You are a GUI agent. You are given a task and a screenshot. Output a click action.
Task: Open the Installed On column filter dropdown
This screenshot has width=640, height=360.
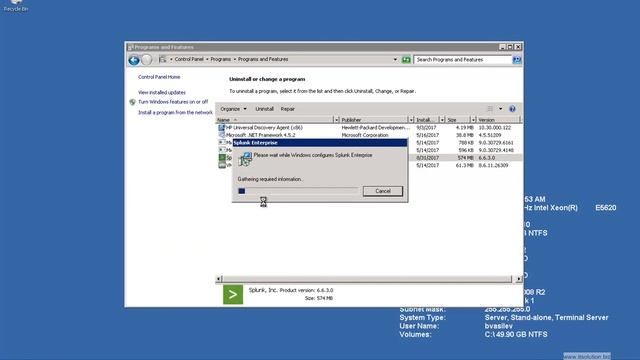click(442, 120)
